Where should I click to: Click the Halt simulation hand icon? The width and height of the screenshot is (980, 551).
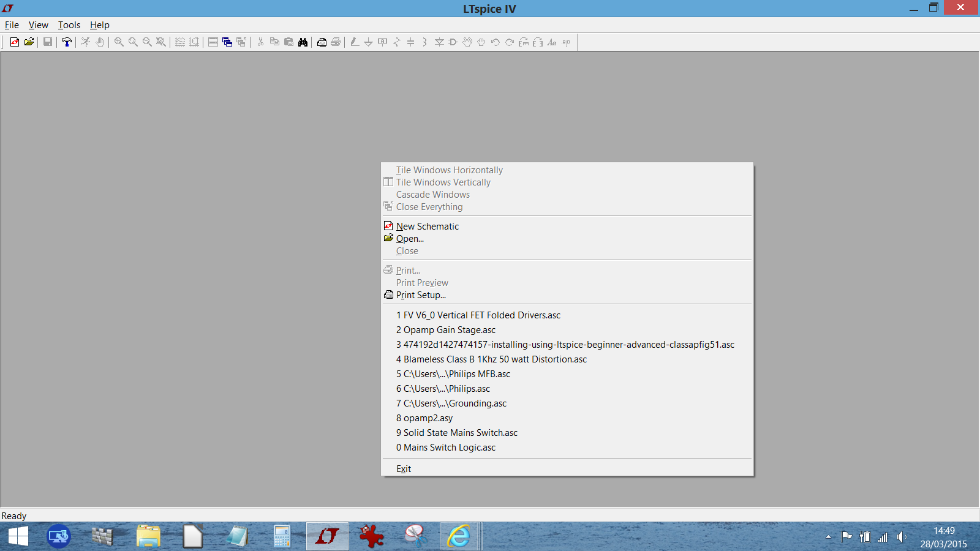100,42
